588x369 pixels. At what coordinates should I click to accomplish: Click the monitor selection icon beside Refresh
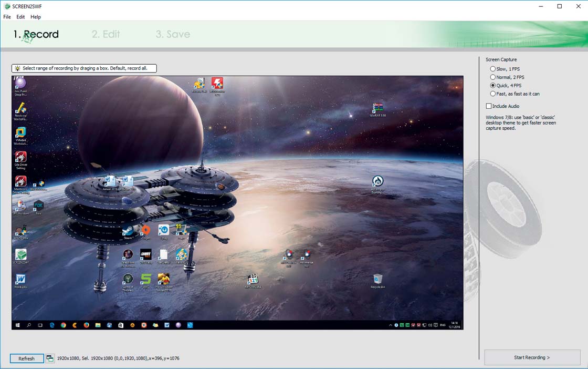[x=50, y=358]
